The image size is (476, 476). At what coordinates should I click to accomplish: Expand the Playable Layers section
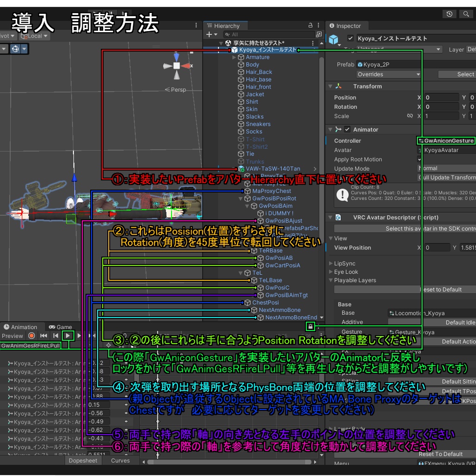(x=331, y=280)
